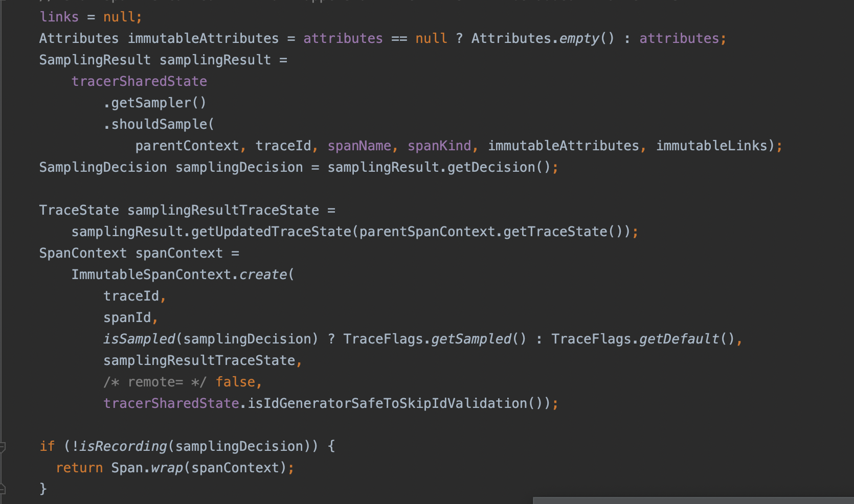Click "samplingDecision" inside isRecording parentheses
Viewport: 854px width, 504px height.
[239, 446]
